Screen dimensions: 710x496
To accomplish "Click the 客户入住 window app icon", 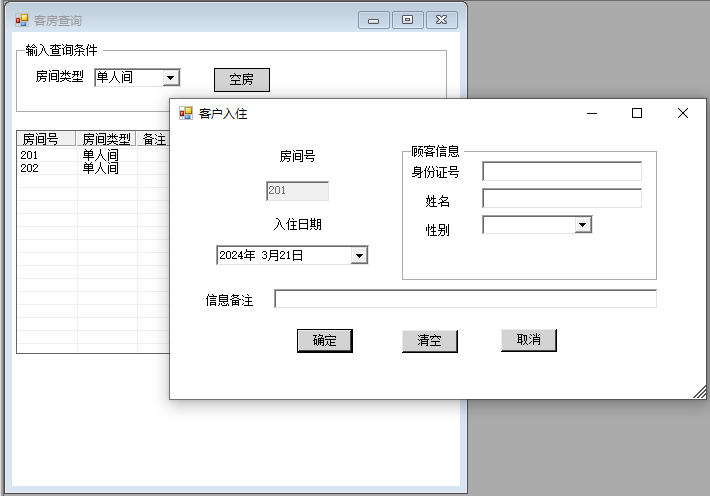I will [186, 113].
